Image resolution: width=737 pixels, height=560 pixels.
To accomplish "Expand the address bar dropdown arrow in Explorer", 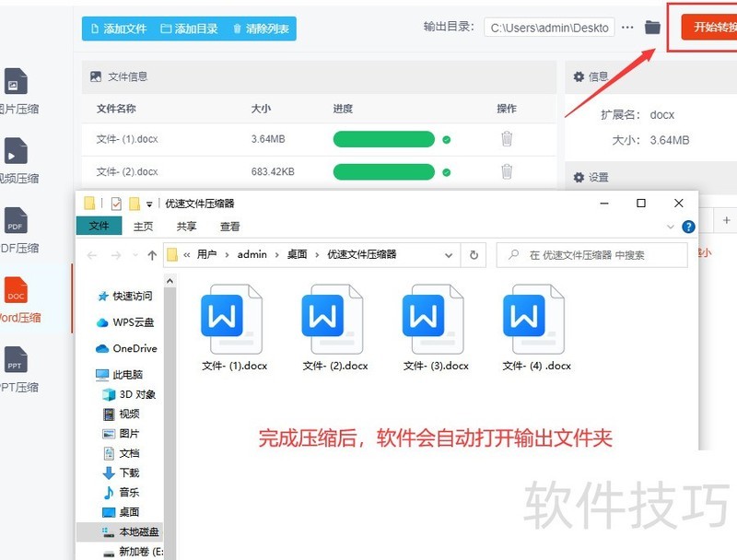I will click(x=449, y=255).
